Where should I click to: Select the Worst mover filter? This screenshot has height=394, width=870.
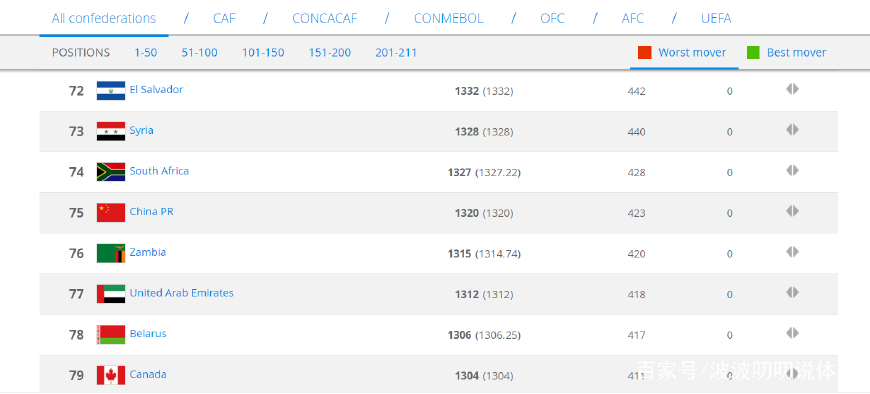point(692,53)
